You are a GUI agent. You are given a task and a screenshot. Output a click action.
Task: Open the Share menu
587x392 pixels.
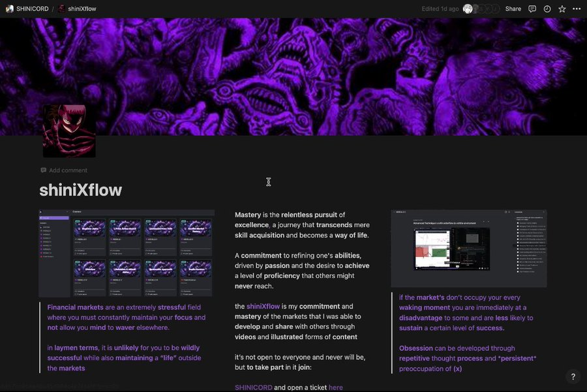(x=513, y=8)
